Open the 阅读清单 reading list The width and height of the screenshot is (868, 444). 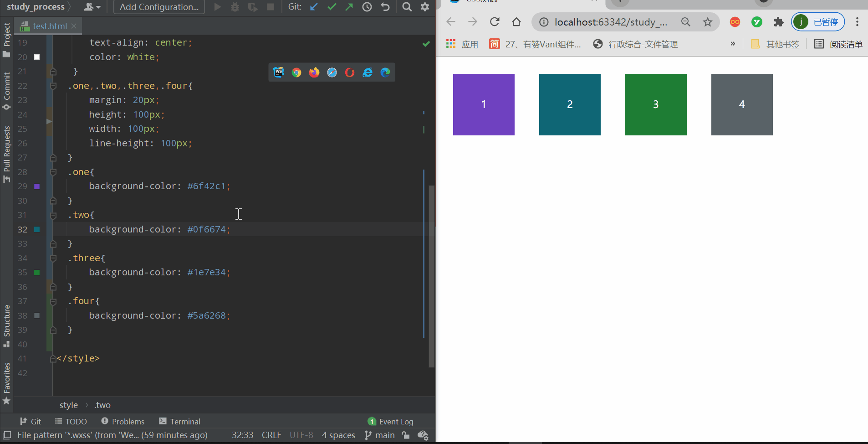pyautogui.click(x=838, y=44)
